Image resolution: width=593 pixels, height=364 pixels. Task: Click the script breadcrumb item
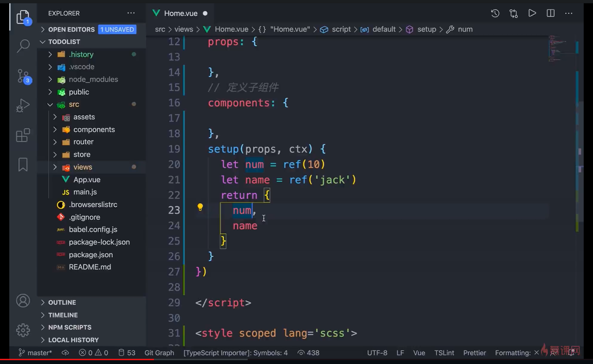[341, 29]
